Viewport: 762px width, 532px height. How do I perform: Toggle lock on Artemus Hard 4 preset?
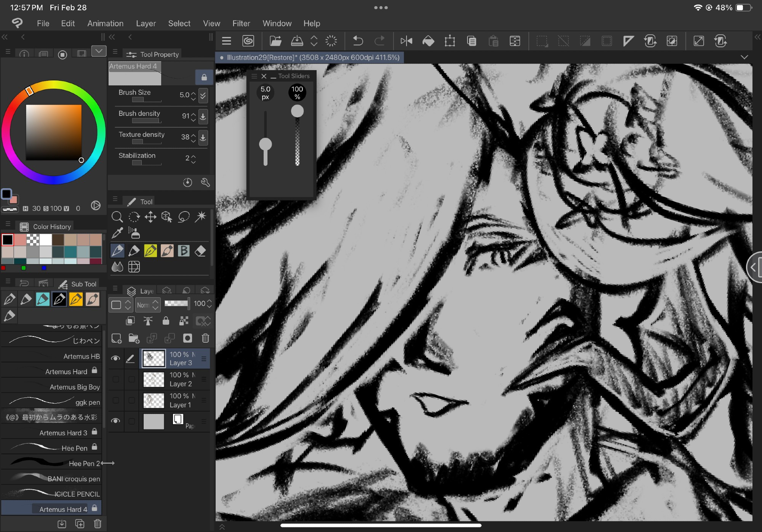[204, 77]
